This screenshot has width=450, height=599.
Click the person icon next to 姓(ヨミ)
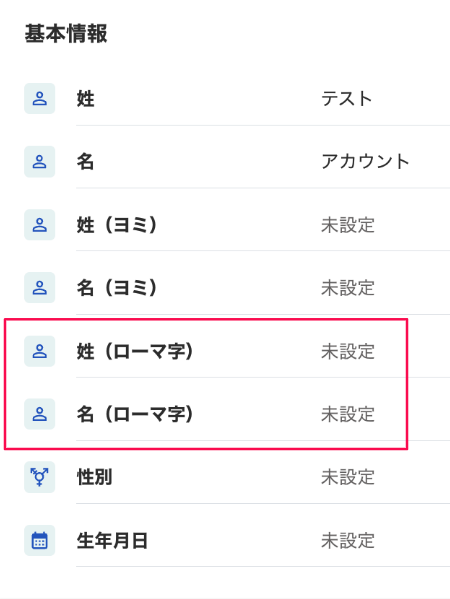pyautogui.click(x=39, y=225)
